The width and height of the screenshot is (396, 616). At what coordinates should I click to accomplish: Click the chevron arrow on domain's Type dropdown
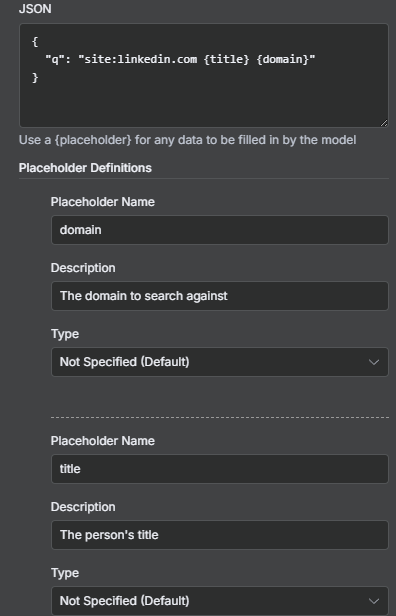(374, 362)
